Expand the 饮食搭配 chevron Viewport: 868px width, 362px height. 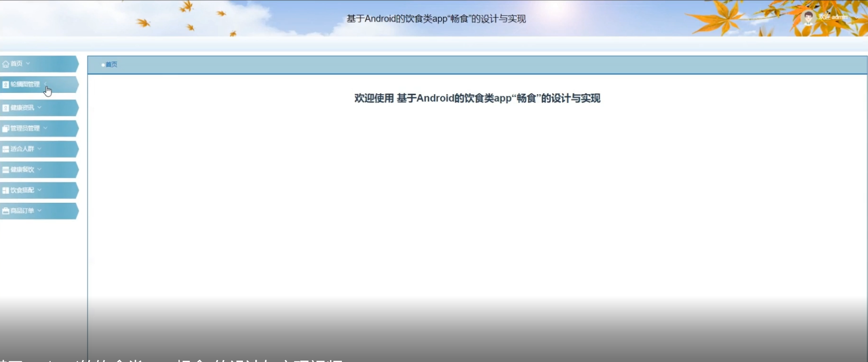click(x=39, y=190)
